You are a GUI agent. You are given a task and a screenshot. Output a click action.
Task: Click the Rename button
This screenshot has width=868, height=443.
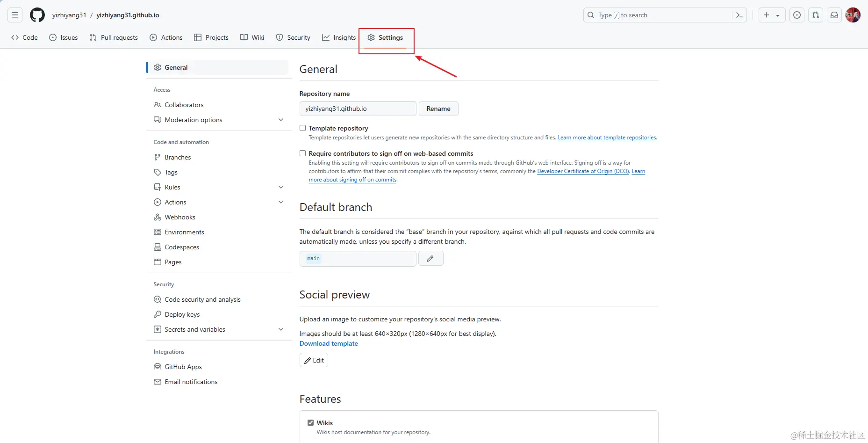438,109
